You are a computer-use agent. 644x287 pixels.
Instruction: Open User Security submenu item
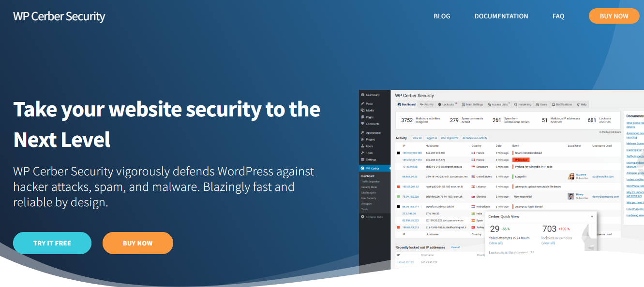click(369, 198)
